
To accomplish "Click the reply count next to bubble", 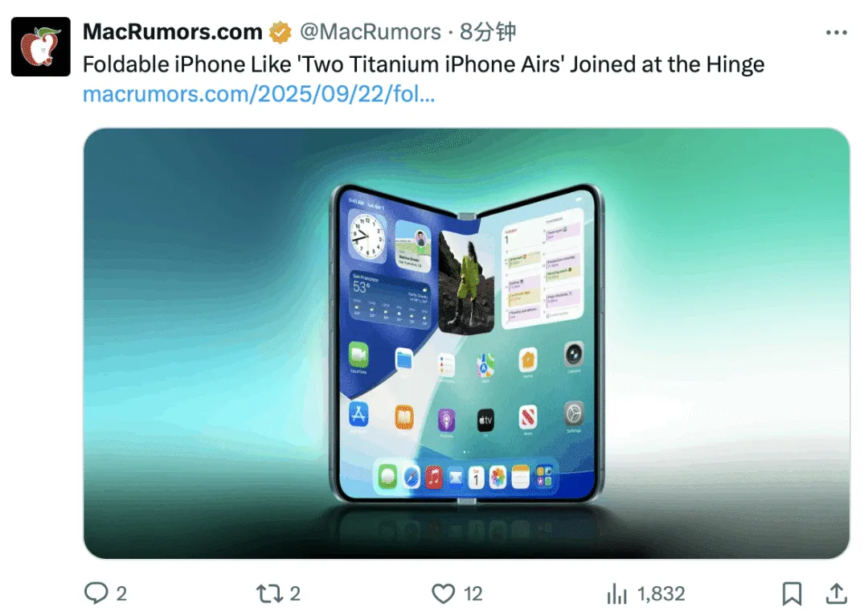I will [x=121, y=593].
